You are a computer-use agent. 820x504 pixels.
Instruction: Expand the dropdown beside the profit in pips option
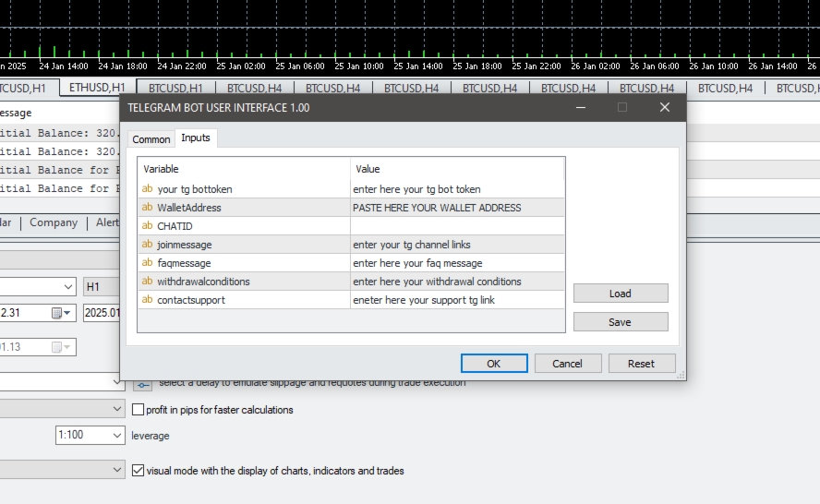pyautogui.click(x=117, y=409)
